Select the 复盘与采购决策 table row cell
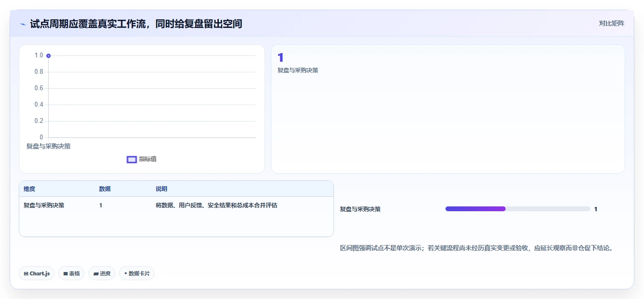Viewport: 644px width, 299px height. coord(44,205)
